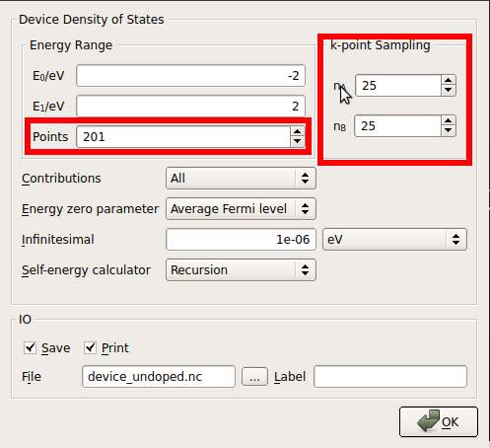Open the Self-energy calculator dropdown
The image size is (490, 448).
241,270
